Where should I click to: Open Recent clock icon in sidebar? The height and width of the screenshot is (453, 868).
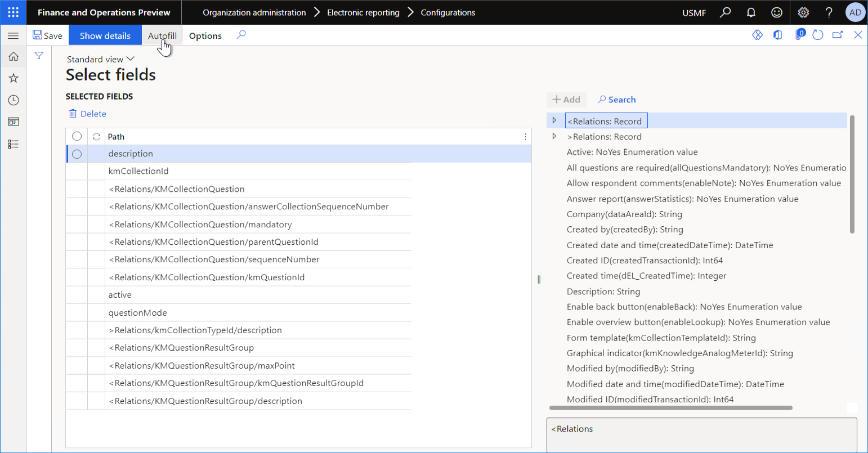tap(14, 100)
